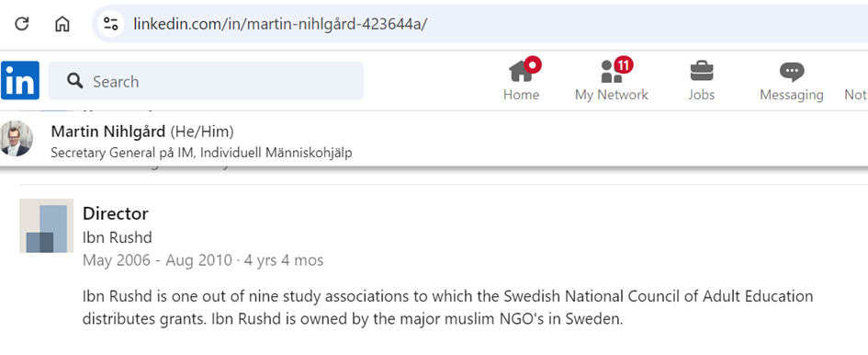Select the magnifying glass search icon
Viewport: 868px width, 355px height.
pyautogui.click(x=74, y=81)
